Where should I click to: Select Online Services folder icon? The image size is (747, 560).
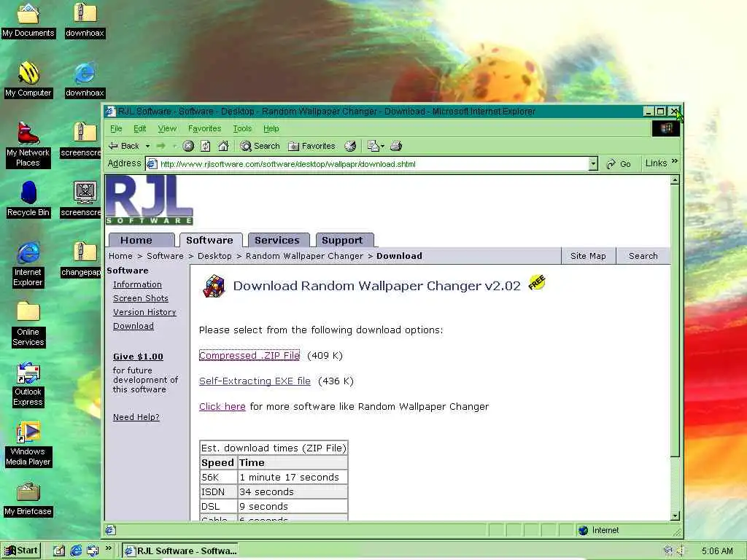coord(28,324)
